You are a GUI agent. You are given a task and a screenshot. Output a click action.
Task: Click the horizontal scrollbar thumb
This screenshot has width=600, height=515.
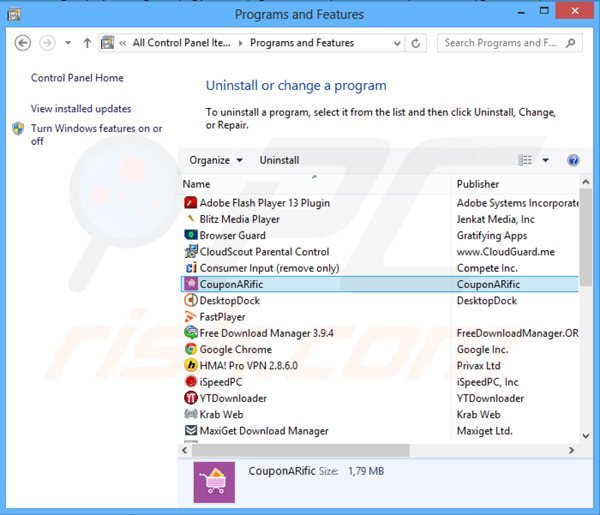301,450
